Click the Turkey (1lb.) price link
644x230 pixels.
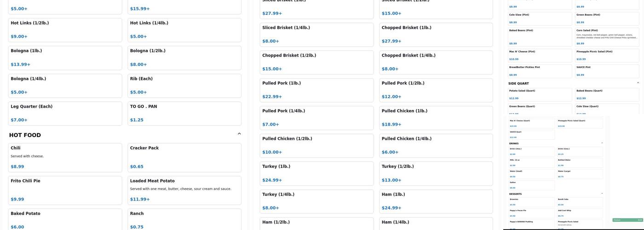(x=272, y=180)
